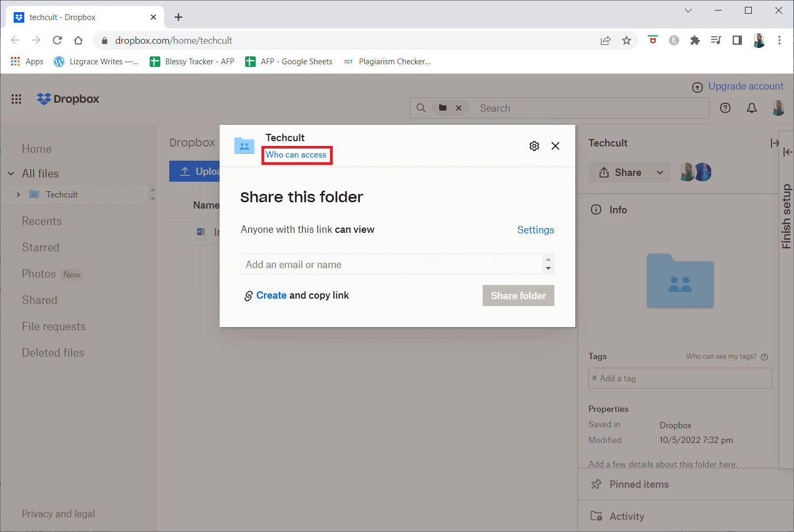The width and height of the screenshot is (794, 532).
Task: Collapse the All files section
Action: 11,173
